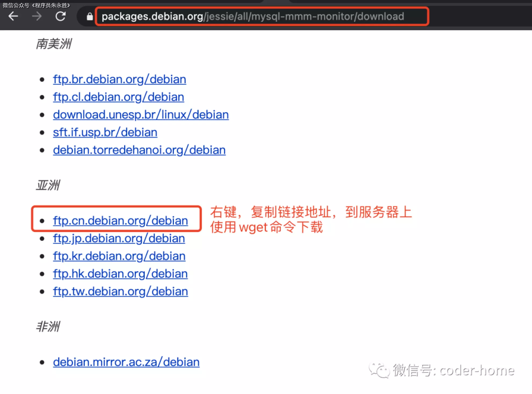Open ftp.hk.debian.org/debian Hong Kong mirror
The image size is (532, 394).
(120, 274)
